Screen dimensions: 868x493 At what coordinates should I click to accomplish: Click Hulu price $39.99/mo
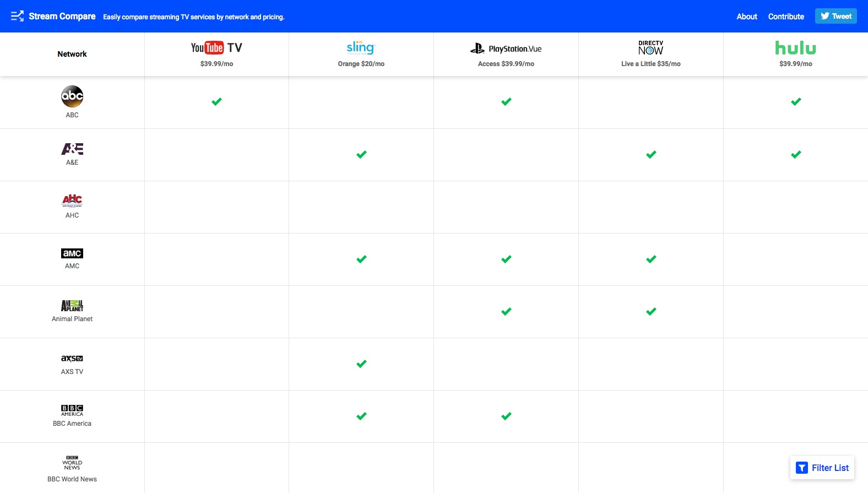coord(796,64)
